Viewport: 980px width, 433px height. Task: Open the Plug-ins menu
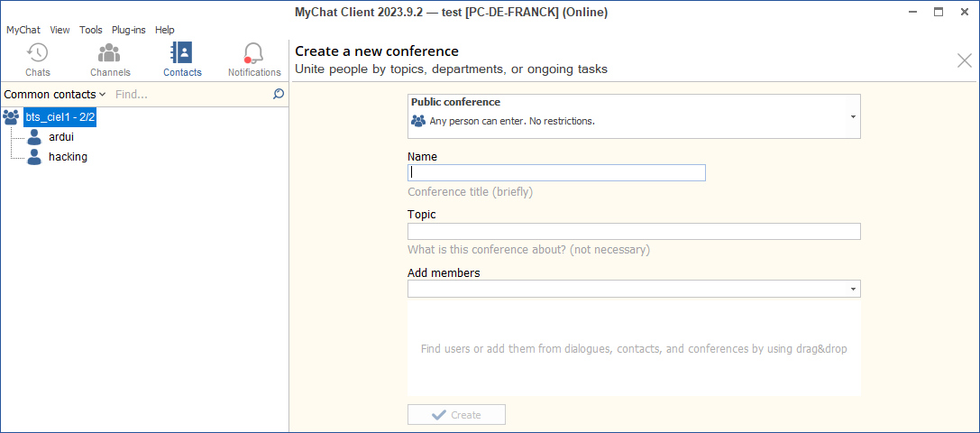click(x=129, y=30)
